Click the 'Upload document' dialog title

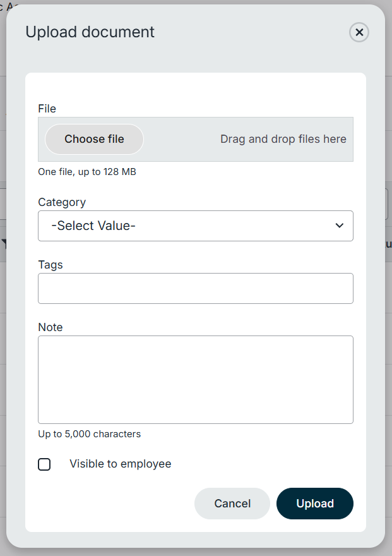point(90,32)
